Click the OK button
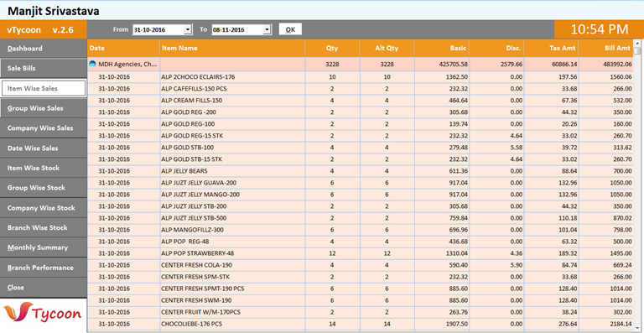644x333 pixels. coord(290,29)
